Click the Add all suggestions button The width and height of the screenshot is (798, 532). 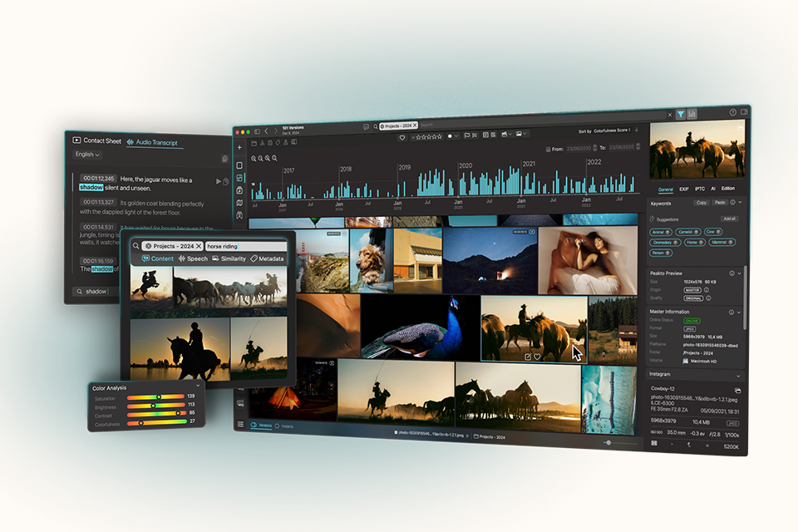click(x=729, y=219)
